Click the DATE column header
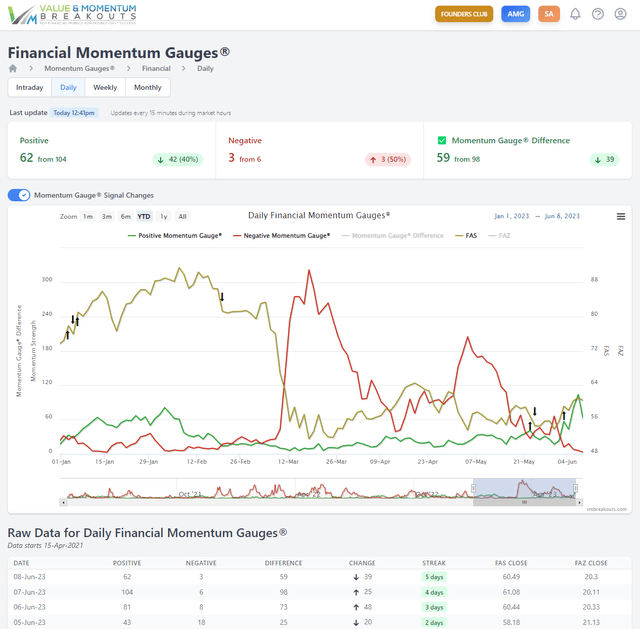 21,563
